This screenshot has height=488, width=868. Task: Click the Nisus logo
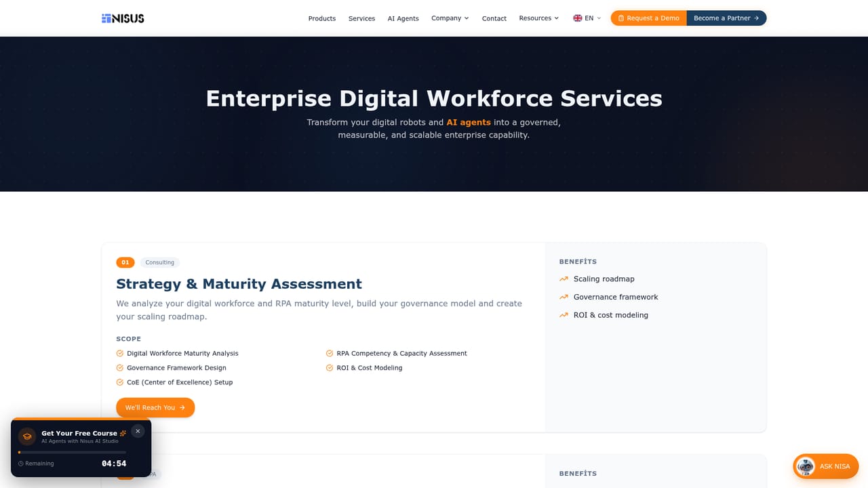click(x=123, y=18)
